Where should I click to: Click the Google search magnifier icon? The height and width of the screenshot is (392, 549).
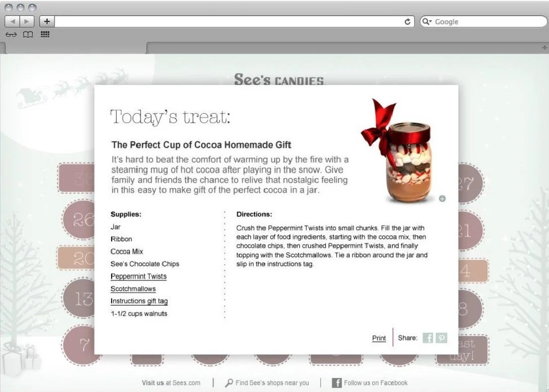(x=426, y=21)
